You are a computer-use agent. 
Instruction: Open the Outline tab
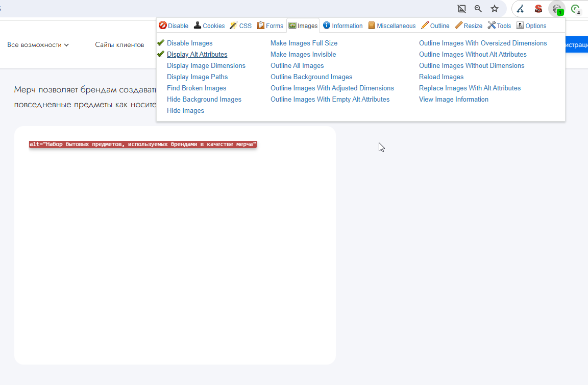(x=435, y=26)
